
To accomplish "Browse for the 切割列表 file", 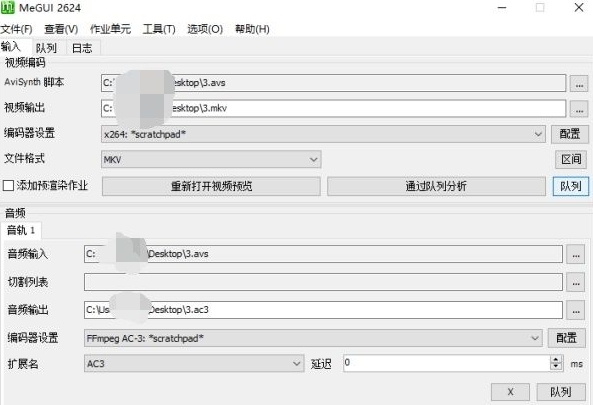I will click(x=576, y=282).
